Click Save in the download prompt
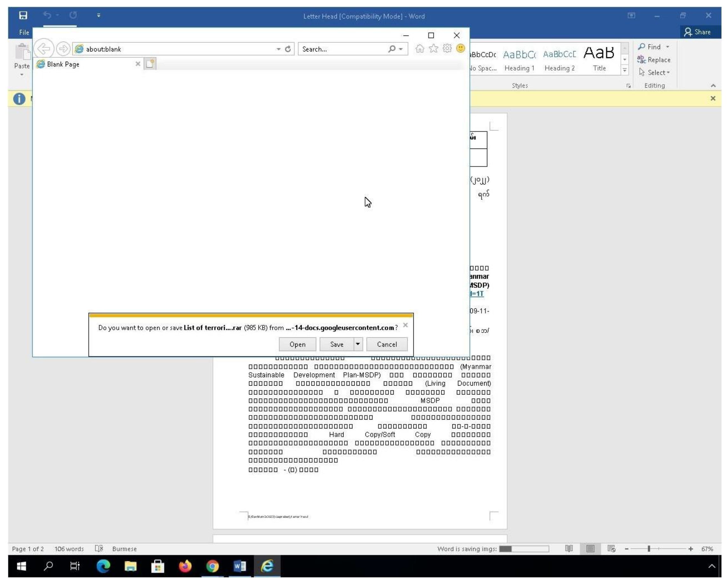The height and width of the screenshot is (583, 728). 337,344
